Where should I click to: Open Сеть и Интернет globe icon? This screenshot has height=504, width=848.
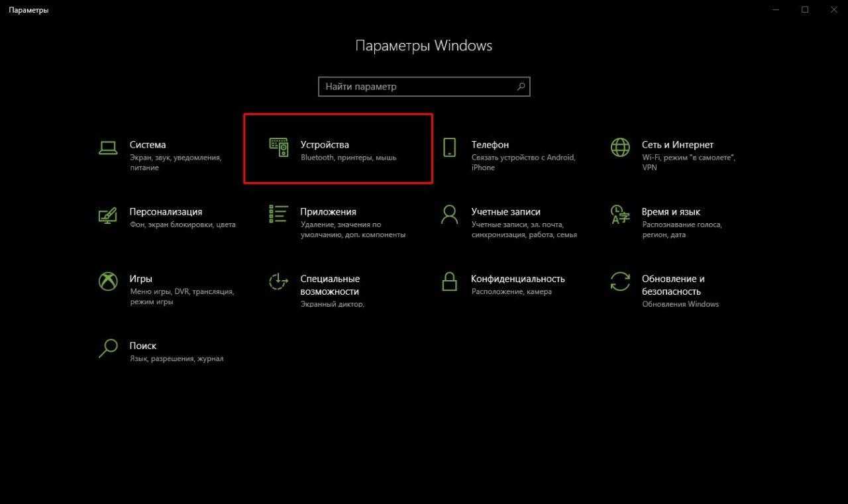pyautogui.click(x=620, y=147)
